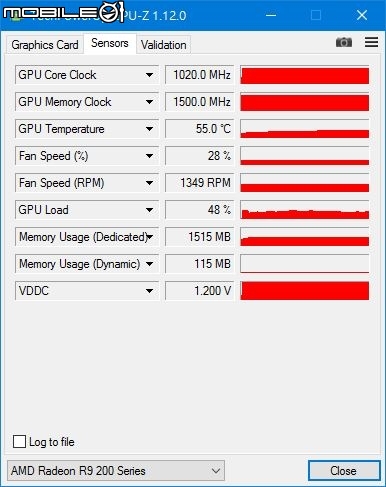Click the GPU Load red history graph
This screenshot has width=386, height=487.
[x=304, y=210]
